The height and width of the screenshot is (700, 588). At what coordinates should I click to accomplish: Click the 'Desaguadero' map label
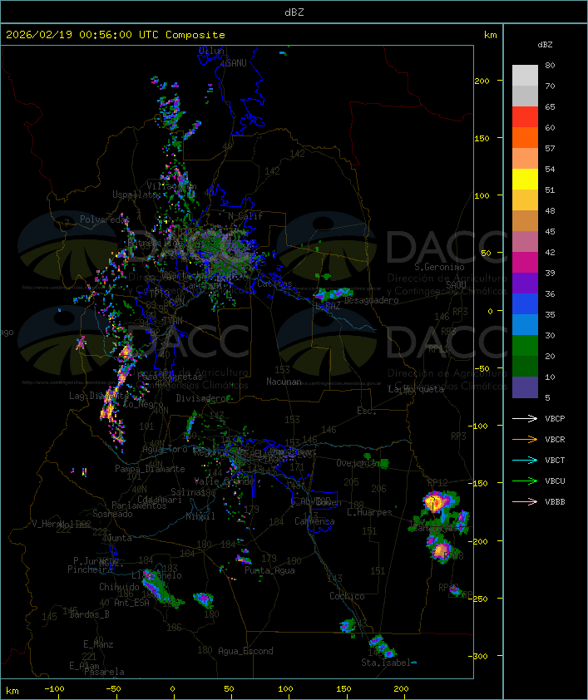pos(372,300)
